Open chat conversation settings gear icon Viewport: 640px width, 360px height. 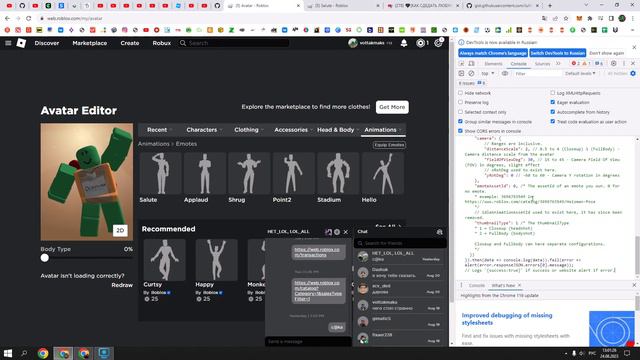337,232
